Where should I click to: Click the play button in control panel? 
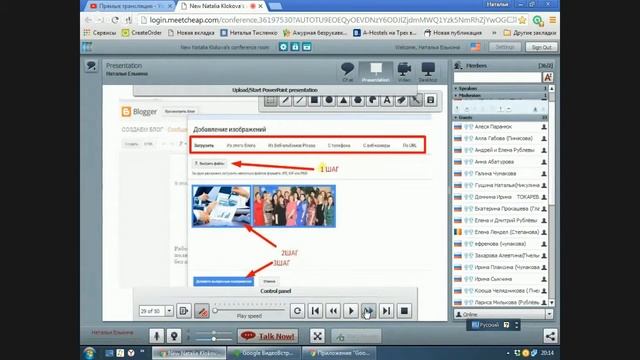tap(351, 311)
